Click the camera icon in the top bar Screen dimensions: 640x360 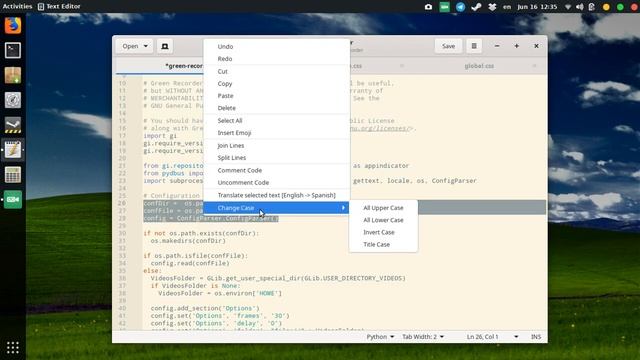pyautogui.click(x=428, y=7)
